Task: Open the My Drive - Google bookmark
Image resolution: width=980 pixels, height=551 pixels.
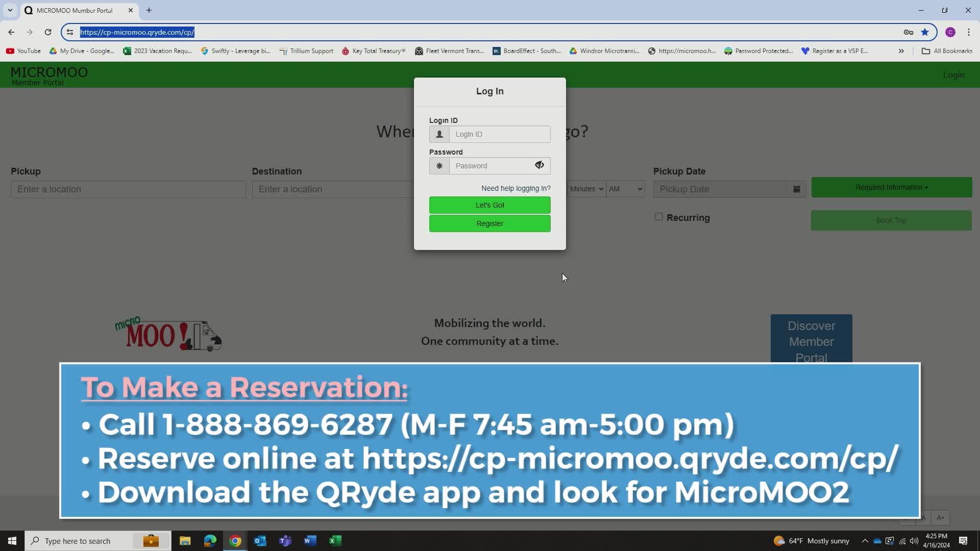Action: point(82,51)
